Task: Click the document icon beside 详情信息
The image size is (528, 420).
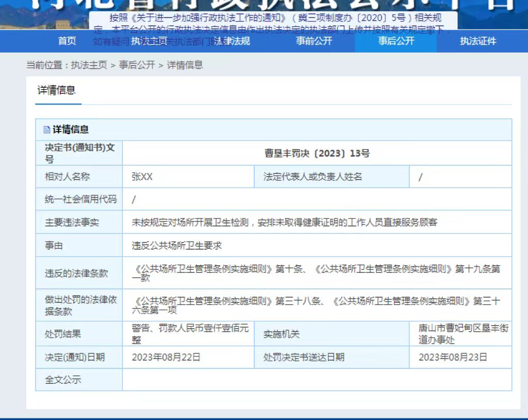Action: click(x=47, y=130)
